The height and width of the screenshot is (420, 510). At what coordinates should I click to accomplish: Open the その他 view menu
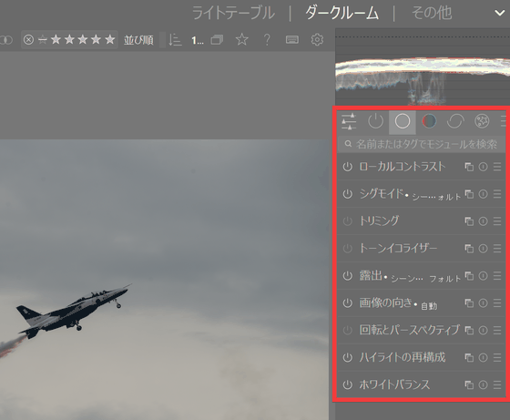[432, 14]
